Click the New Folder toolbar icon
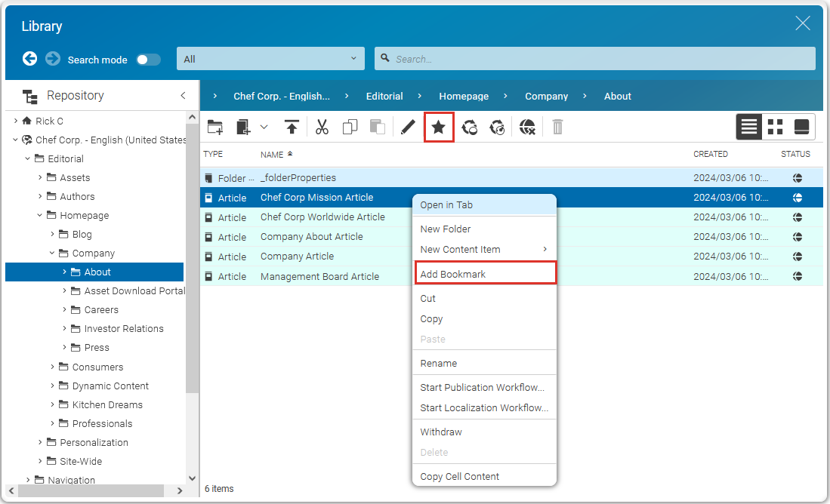 coord(215,128)
